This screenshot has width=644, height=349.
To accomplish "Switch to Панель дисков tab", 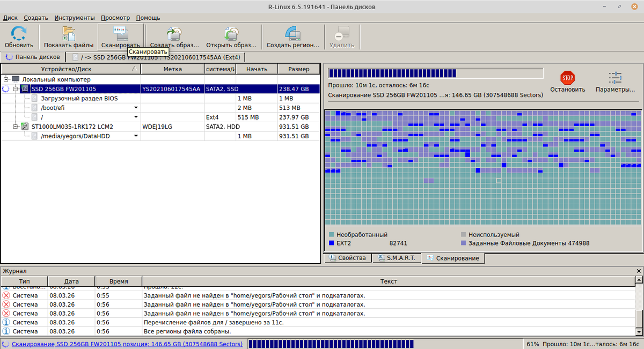I will click(x=33, y=57).
